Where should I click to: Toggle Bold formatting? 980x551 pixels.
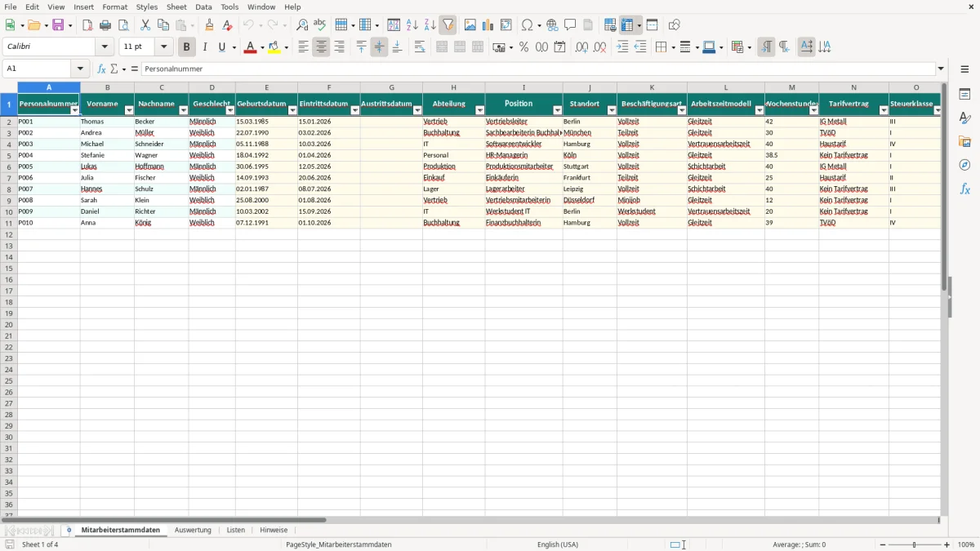click(x=186, y=47)
